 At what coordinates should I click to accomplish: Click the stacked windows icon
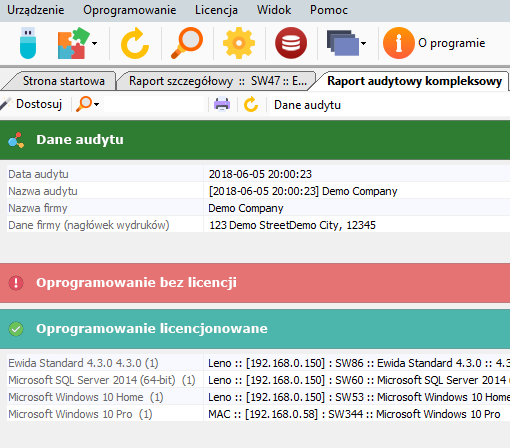click(343, 43)
